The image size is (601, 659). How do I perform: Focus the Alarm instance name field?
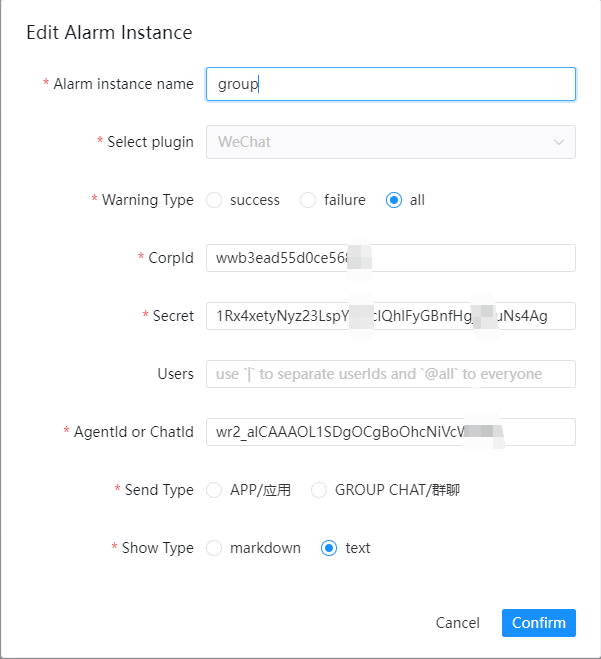tap(390, 84)
